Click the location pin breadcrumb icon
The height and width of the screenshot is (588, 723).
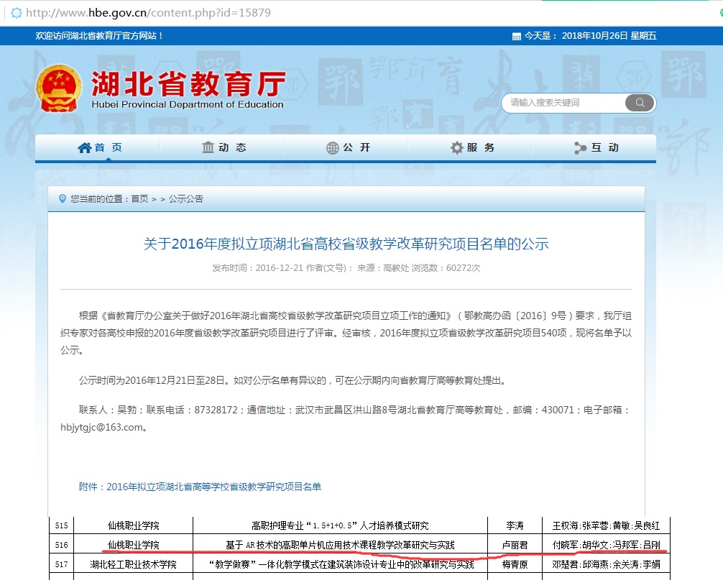[63, 199]
